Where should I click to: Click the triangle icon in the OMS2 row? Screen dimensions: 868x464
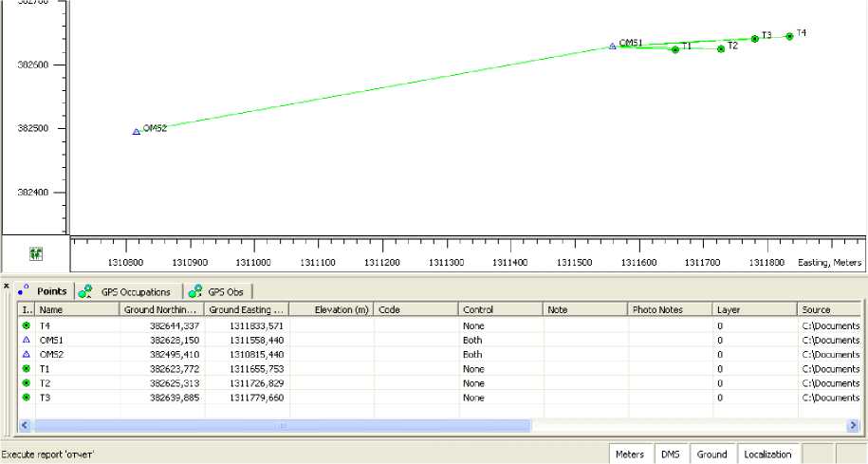pos(26,354)
